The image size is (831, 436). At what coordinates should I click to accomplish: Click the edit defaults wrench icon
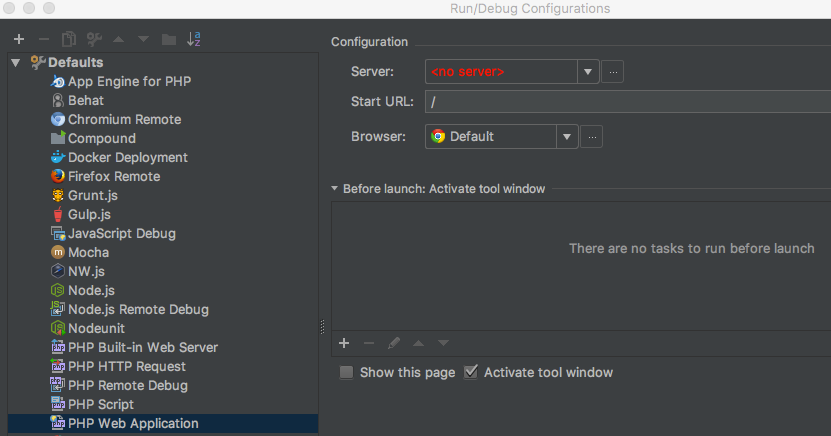coord(94,39)
